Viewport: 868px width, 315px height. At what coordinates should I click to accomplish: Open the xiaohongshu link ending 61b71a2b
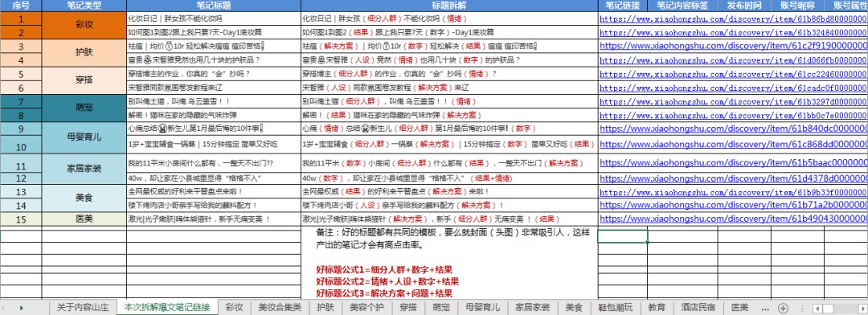point(733,206)
